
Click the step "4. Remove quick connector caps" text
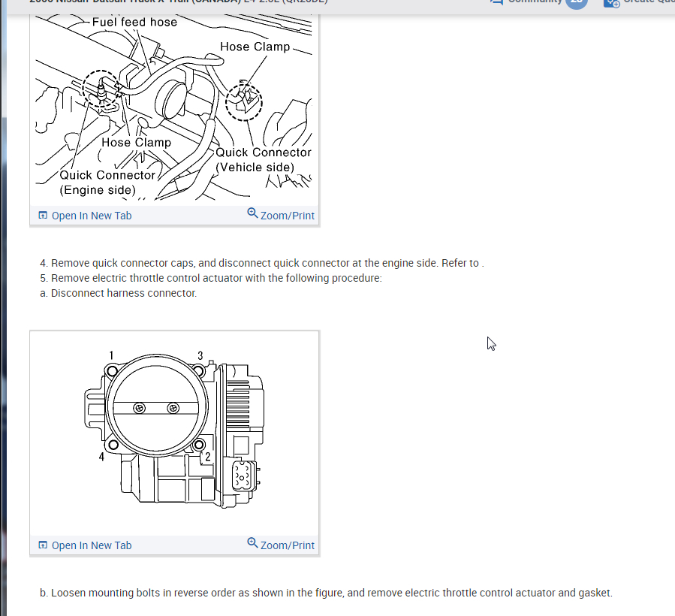(x=262, y=263)
